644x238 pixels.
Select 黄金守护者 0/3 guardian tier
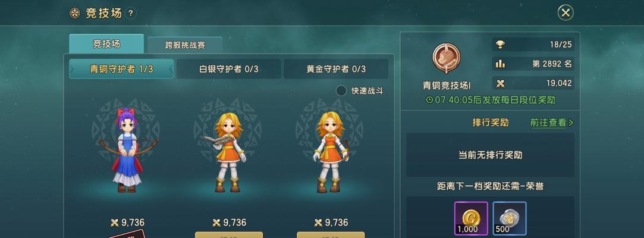[x=336, y=69]
